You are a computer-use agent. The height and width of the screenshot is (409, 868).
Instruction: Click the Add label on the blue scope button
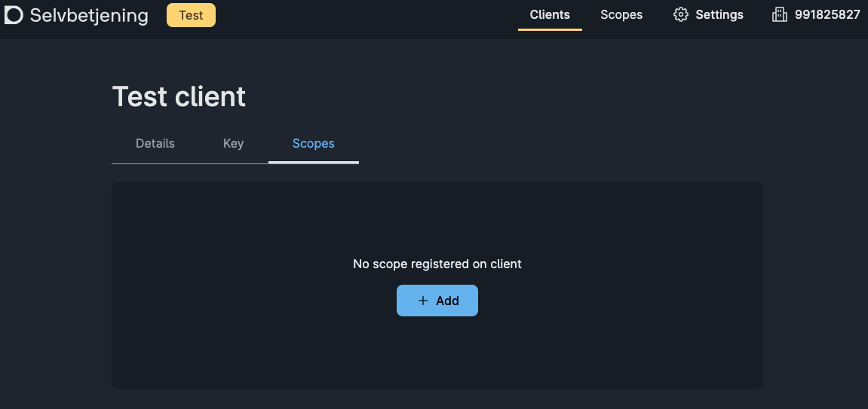click(447, 301)
